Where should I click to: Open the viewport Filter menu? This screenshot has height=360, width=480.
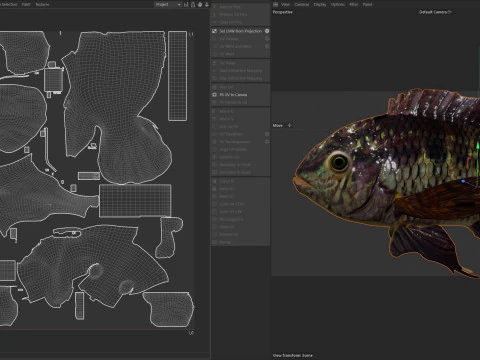coord(353,4)
